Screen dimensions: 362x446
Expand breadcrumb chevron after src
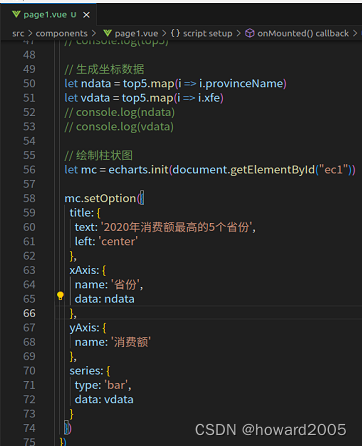30,33
